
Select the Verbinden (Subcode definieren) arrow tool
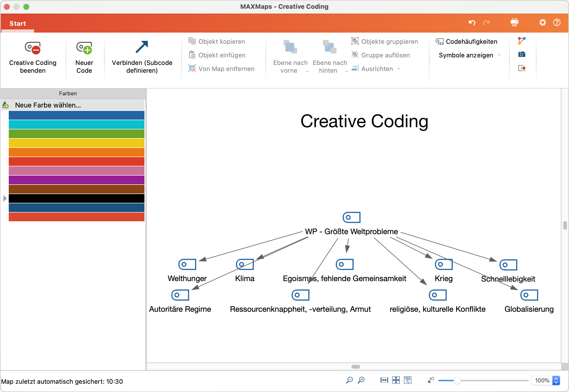[142, 57]
